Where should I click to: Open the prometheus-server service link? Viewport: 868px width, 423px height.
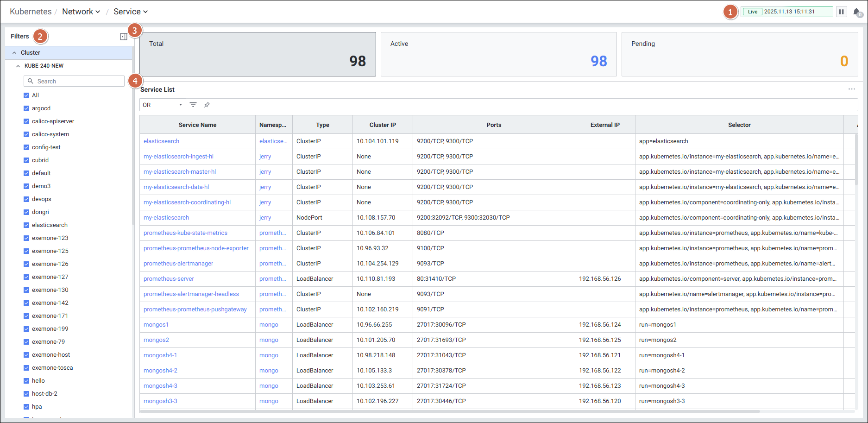pos(169,279)
